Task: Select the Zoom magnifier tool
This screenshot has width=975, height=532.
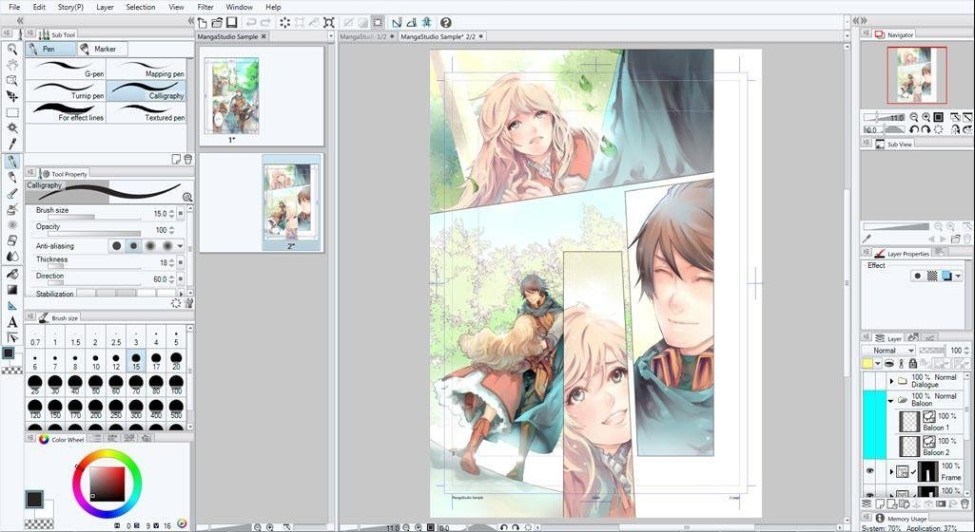Action: pyautogui.click(x=12, y=49)
